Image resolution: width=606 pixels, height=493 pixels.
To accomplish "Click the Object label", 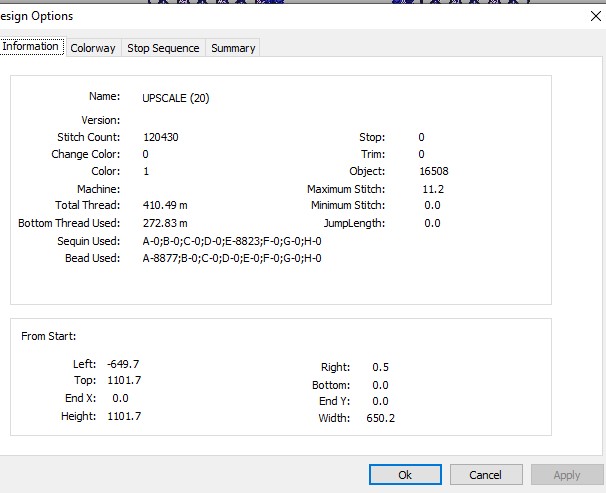I will (367, 171).
